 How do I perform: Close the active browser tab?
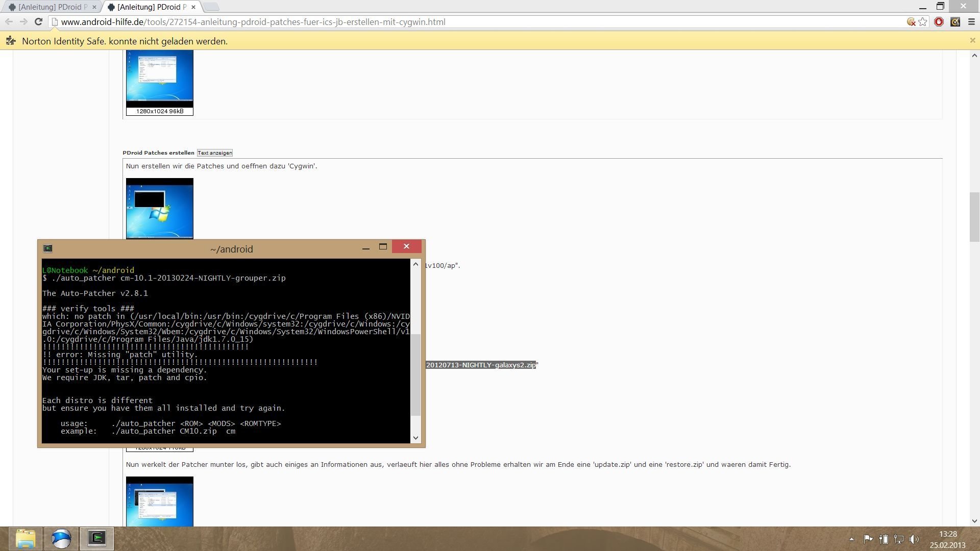(x=193, y=7)
